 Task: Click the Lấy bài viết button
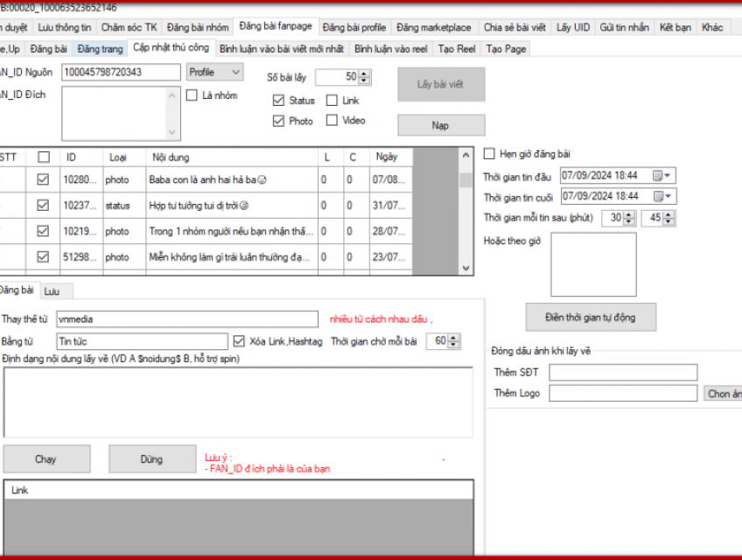click(440, 85)
